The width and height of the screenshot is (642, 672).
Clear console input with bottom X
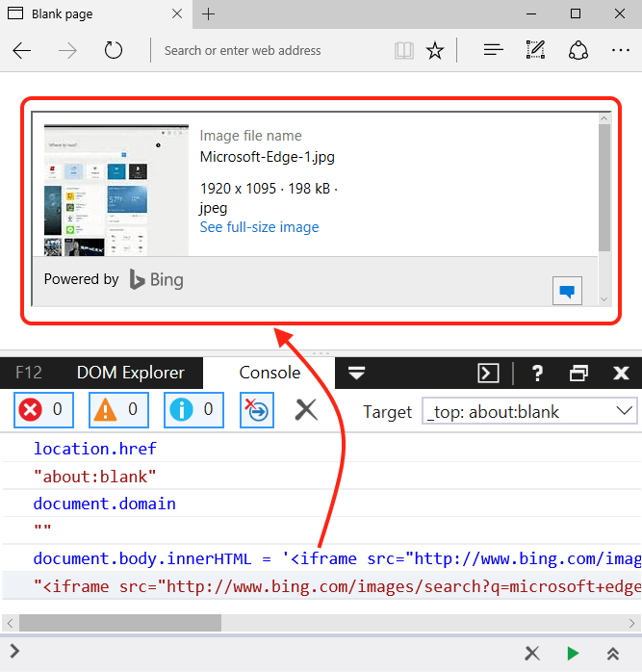(x=532, y=654)
